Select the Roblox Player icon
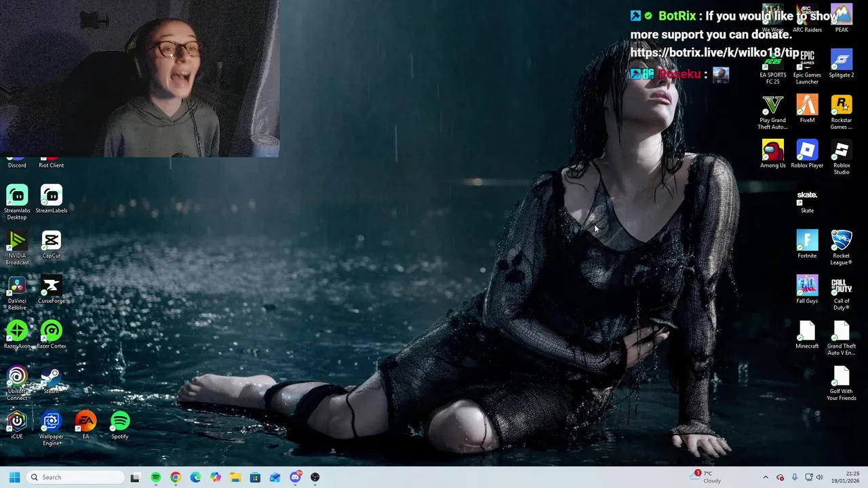The height and width of the screenshot is (488, 868). coord(807,155)
